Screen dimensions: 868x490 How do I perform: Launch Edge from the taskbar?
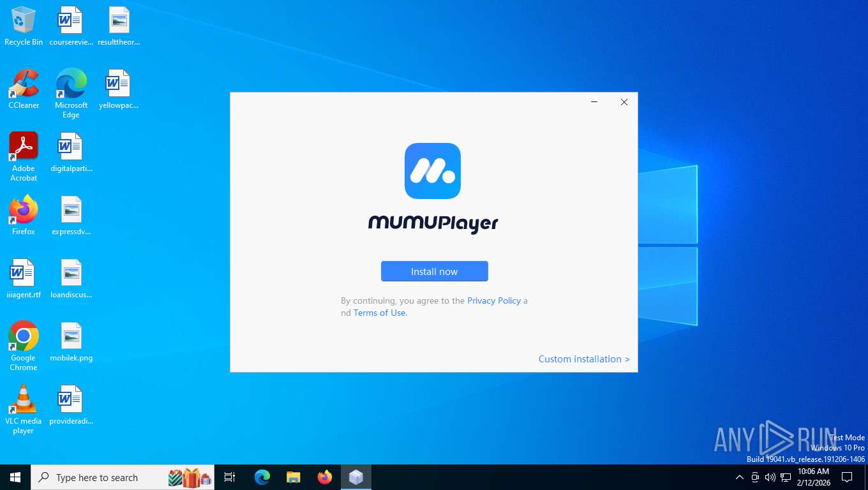tap(262, 477)
